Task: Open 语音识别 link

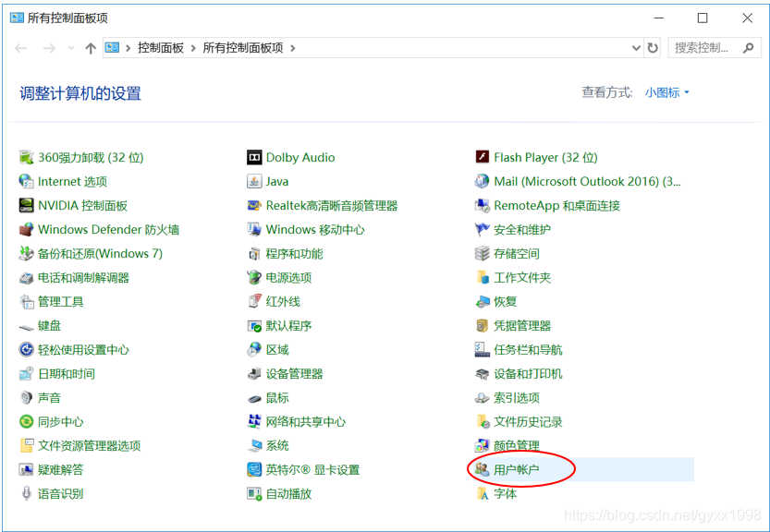Action: (x=60, y=494)
